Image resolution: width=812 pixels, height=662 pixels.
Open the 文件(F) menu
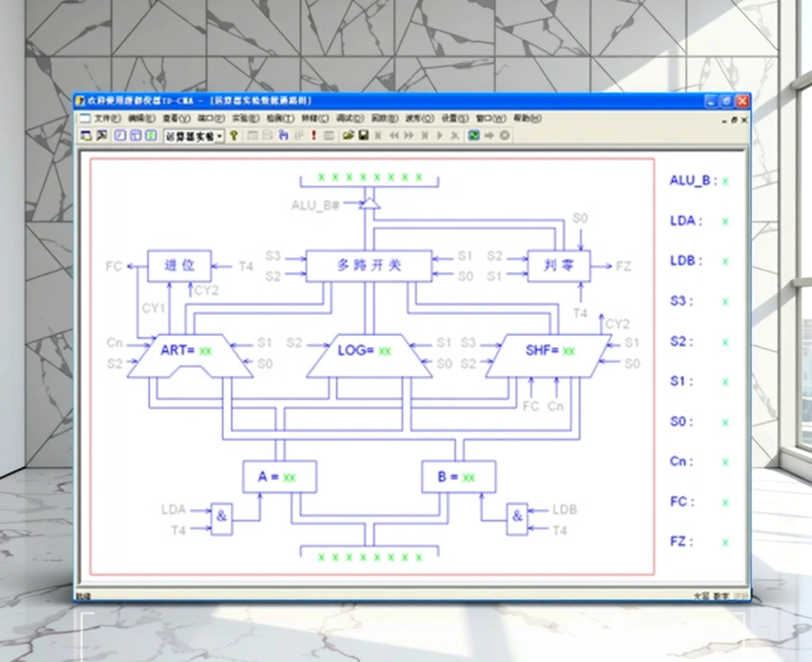click(107, 118)
